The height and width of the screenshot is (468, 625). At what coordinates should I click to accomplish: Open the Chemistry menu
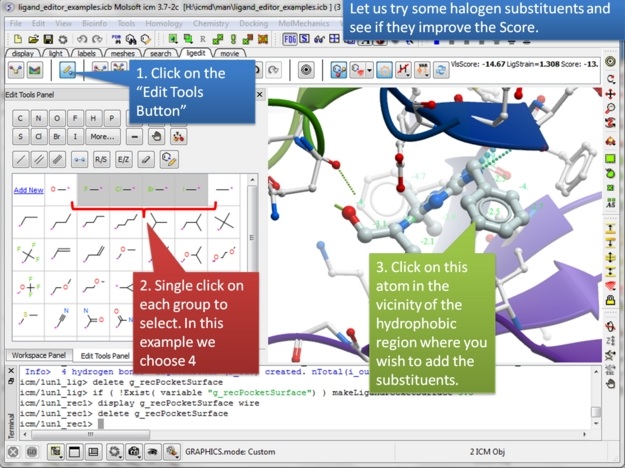209,22
